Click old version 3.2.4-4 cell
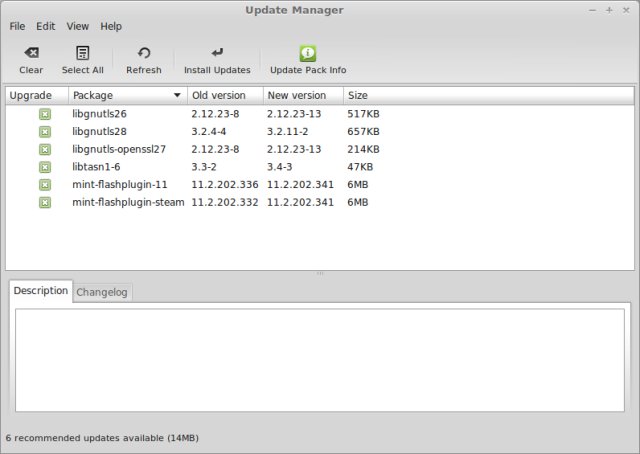Viewport: 640px width, 454px height. click(209, 131)
